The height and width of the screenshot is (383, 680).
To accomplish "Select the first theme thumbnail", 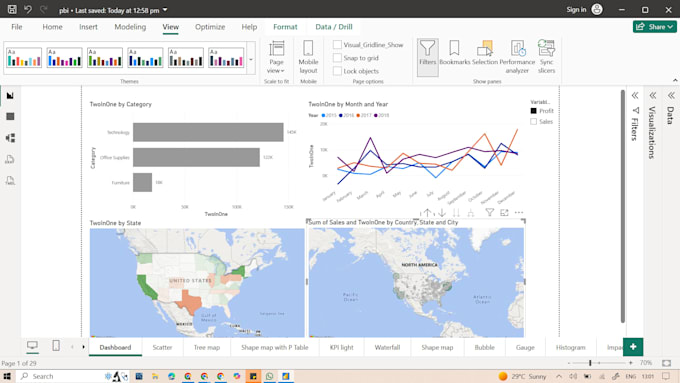I will point(24,58).
